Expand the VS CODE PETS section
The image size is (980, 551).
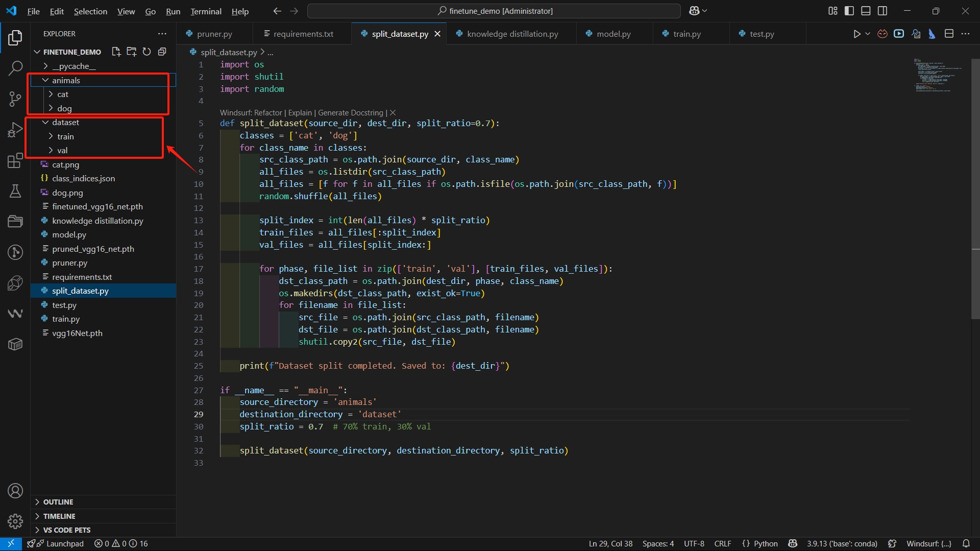pyautogui.click(x=104, y=530)
